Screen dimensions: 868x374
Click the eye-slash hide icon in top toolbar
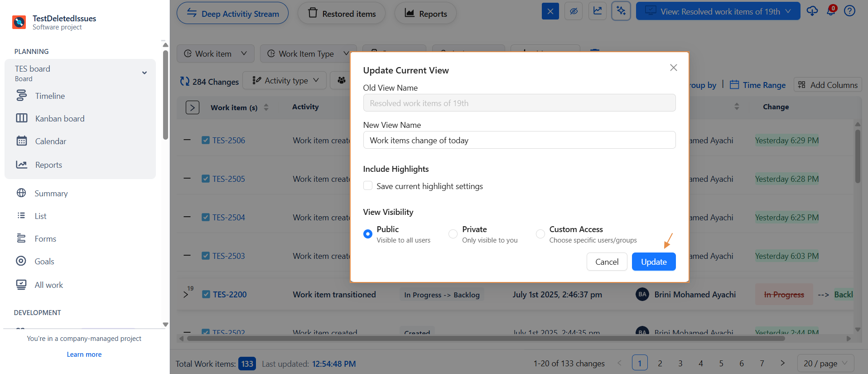tap(574, 11)
